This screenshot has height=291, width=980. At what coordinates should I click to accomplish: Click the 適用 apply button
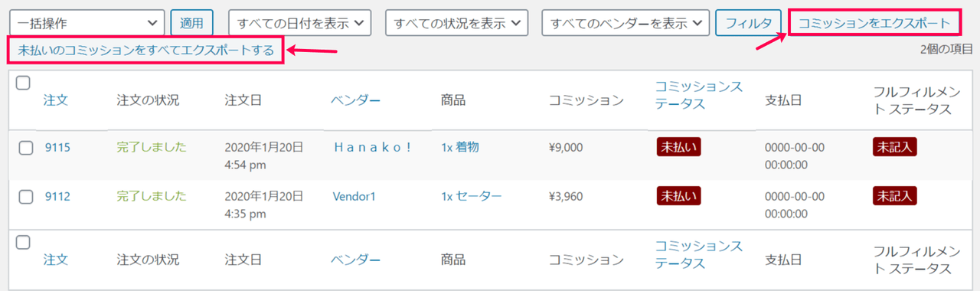[x=191, y=23]
